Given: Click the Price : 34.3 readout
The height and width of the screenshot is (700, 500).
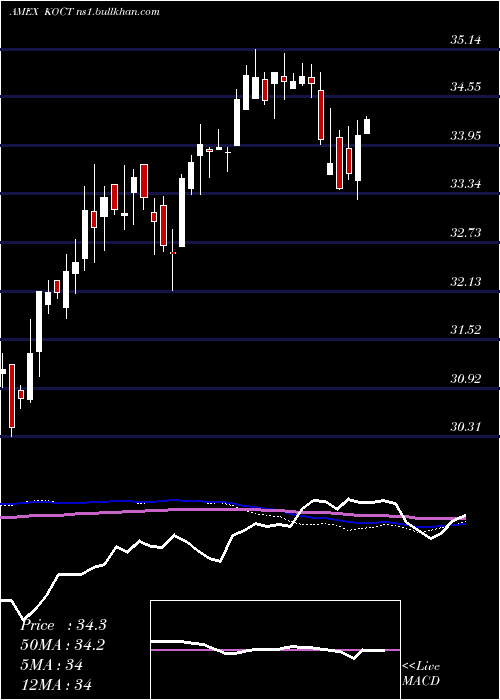Looking at the screenshot, I should pyautogui.click(x=63, y=625).
